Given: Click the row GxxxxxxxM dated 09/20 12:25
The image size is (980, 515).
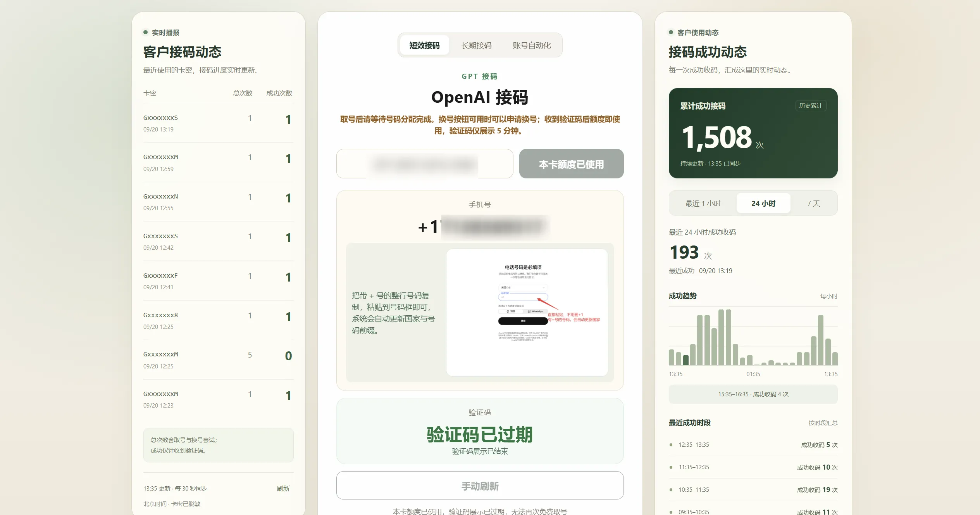Looking at the screenshot, I should click(218, 360).
